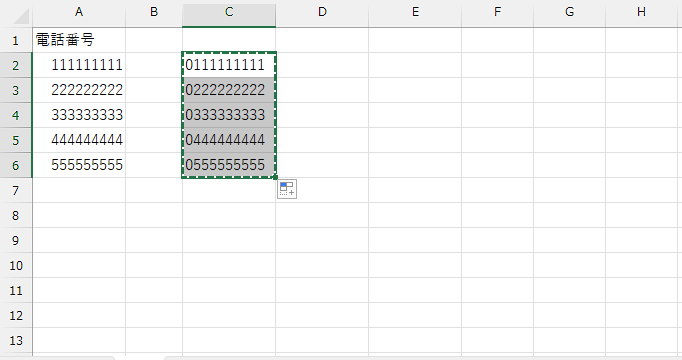Click cell A3 with 222222222

(79, 90)
